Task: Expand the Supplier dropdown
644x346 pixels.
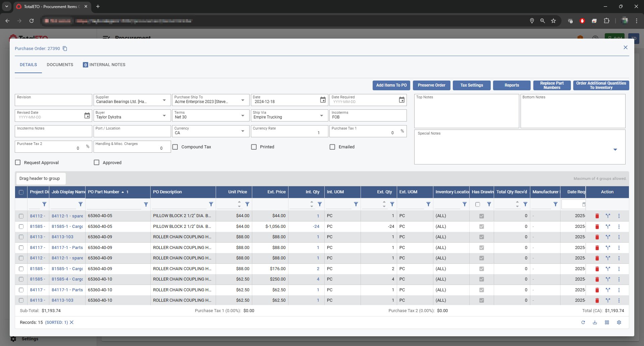Action: [164, 100]
